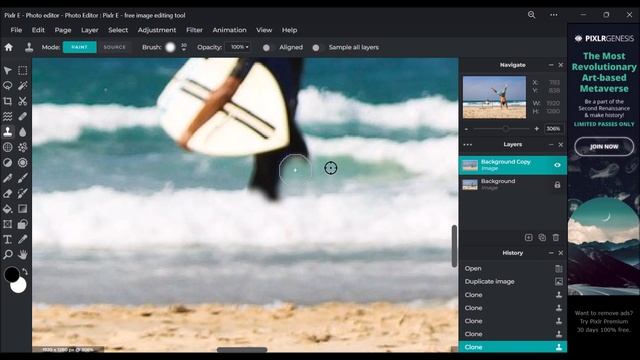Screen dimensions: 640x360
Task: Select the Hand pan tool
Action: pyautogui.click(x=22, y=255)
